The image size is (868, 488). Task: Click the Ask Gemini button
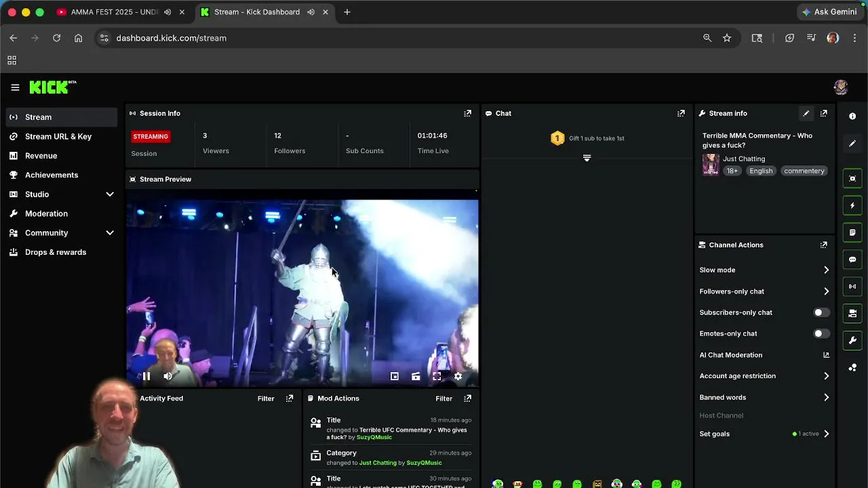(829, 12)
